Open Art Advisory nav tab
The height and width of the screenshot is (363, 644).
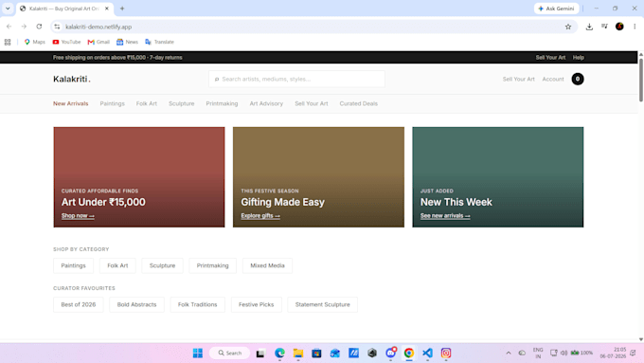tap(266, 103)
